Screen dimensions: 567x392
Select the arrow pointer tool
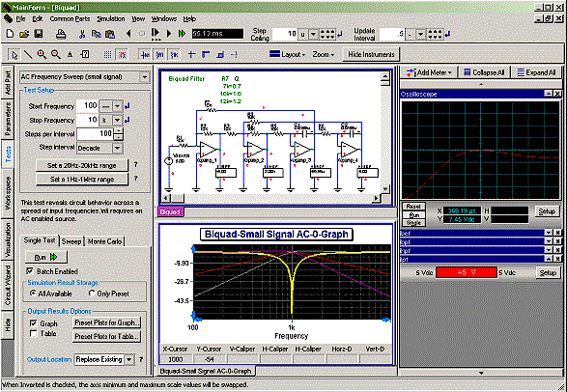tap(14, 55)
